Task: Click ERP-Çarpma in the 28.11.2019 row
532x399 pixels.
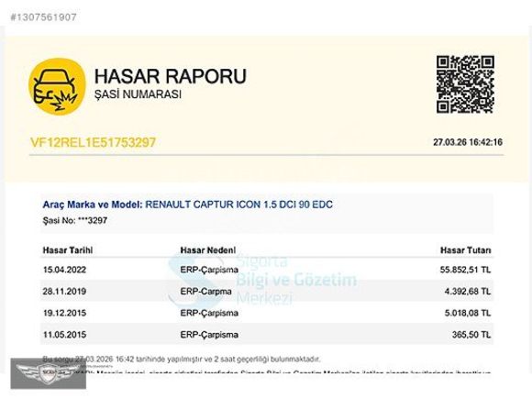Action: click(205, 292)
